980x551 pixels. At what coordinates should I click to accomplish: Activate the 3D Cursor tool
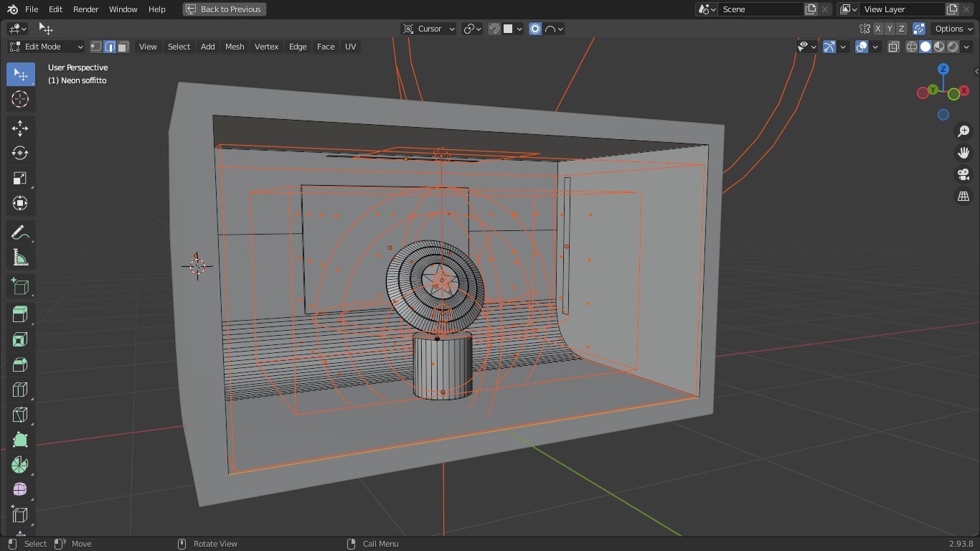[20, 100]
